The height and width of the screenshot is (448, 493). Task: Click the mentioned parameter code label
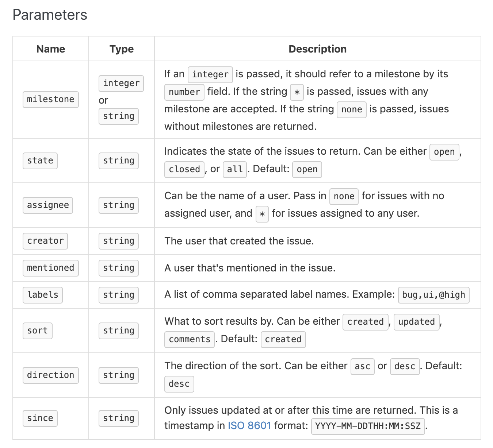51,268
